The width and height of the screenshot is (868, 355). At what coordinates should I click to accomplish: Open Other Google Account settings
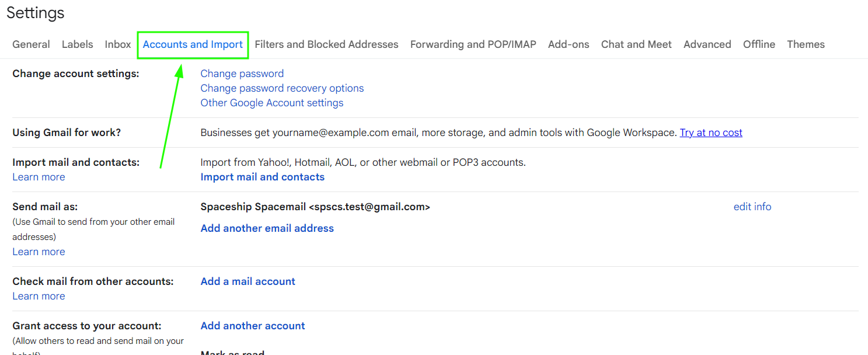[271, 103]
